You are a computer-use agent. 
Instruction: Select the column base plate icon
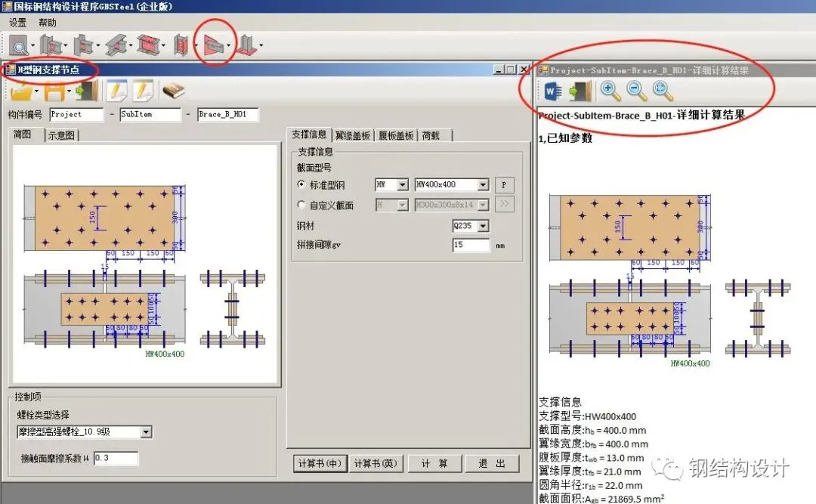pyautogui.click(x=246, y=45)
